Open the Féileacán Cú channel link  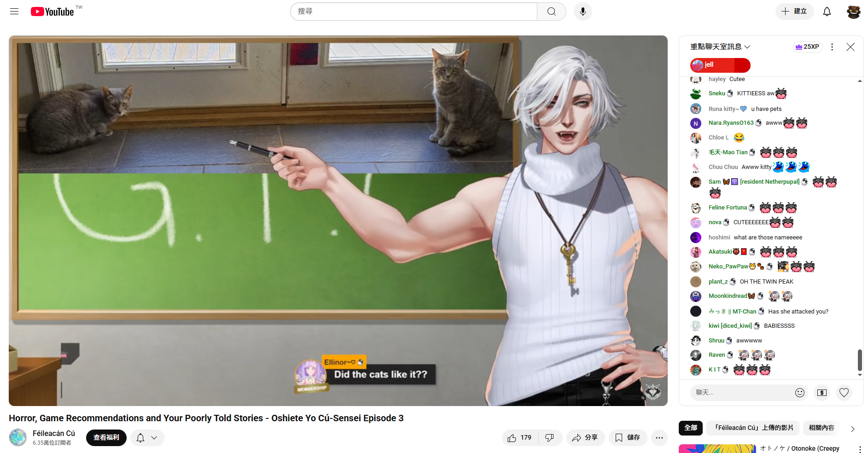[x=53, y=433]
